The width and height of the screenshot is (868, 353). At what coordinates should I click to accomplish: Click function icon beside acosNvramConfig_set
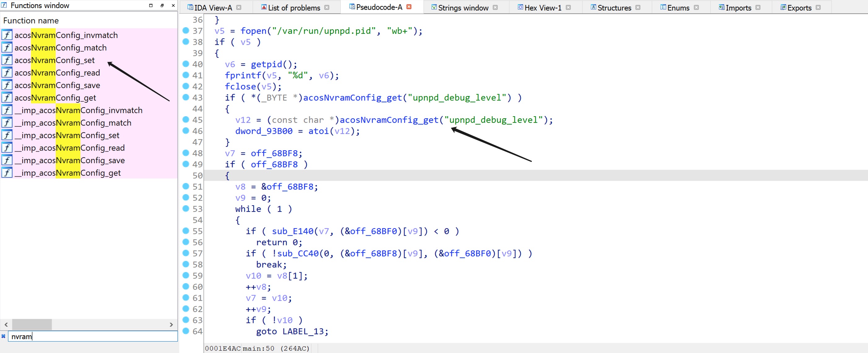(7, 60)
